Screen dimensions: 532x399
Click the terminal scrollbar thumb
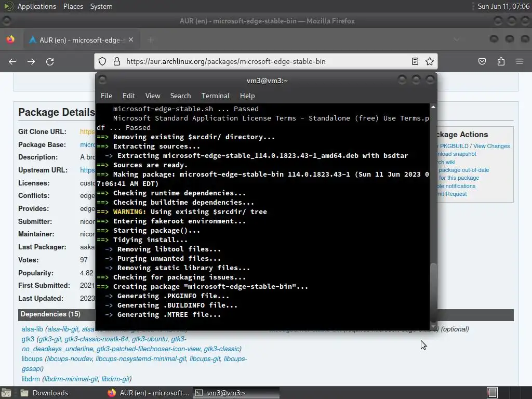[433, 291]
